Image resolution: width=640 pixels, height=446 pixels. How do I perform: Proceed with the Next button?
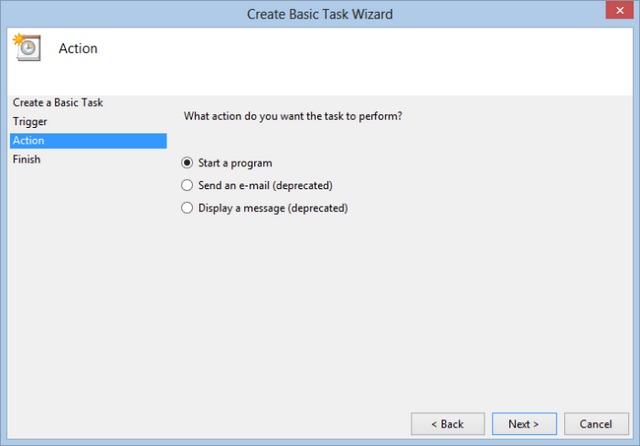(x=524, y=424)
